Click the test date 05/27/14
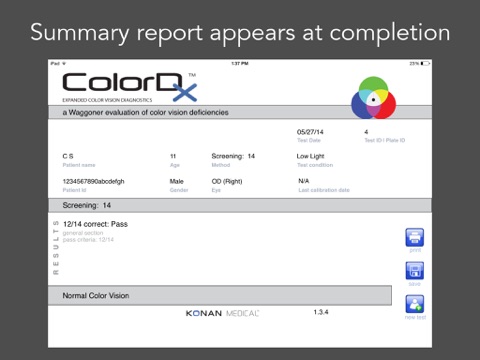480x360 pixels. pos(310,132)
